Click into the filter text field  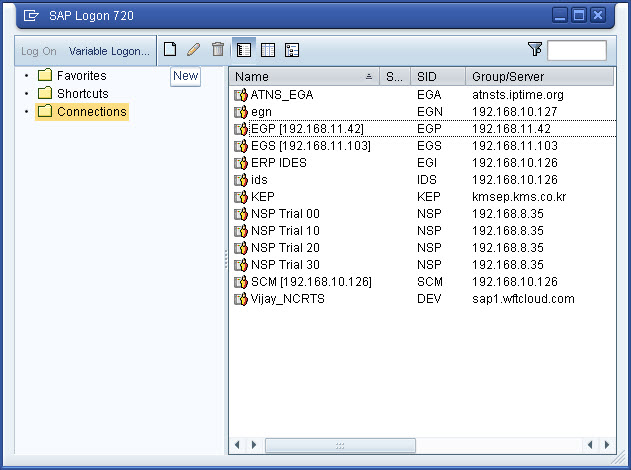(577, 50)
